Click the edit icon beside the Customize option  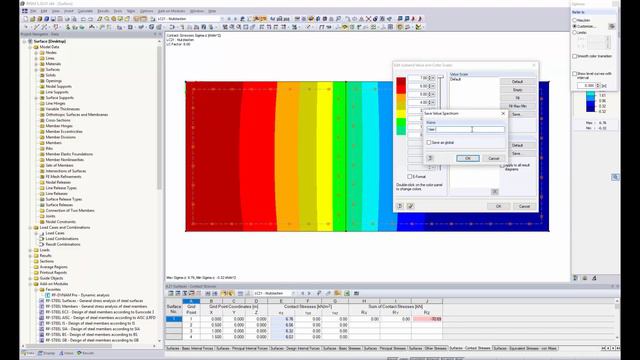[x=611, y=26]
